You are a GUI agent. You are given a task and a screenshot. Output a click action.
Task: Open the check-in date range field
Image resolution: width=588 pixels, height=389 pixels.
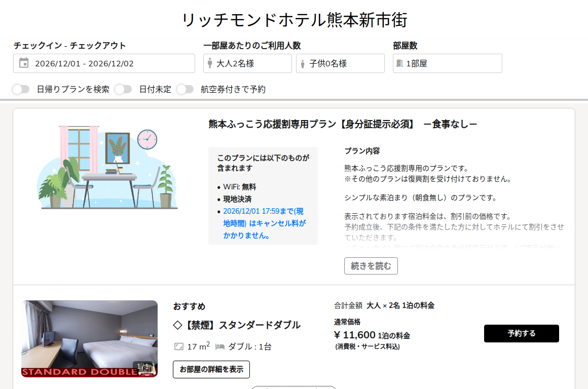point(104,63)
